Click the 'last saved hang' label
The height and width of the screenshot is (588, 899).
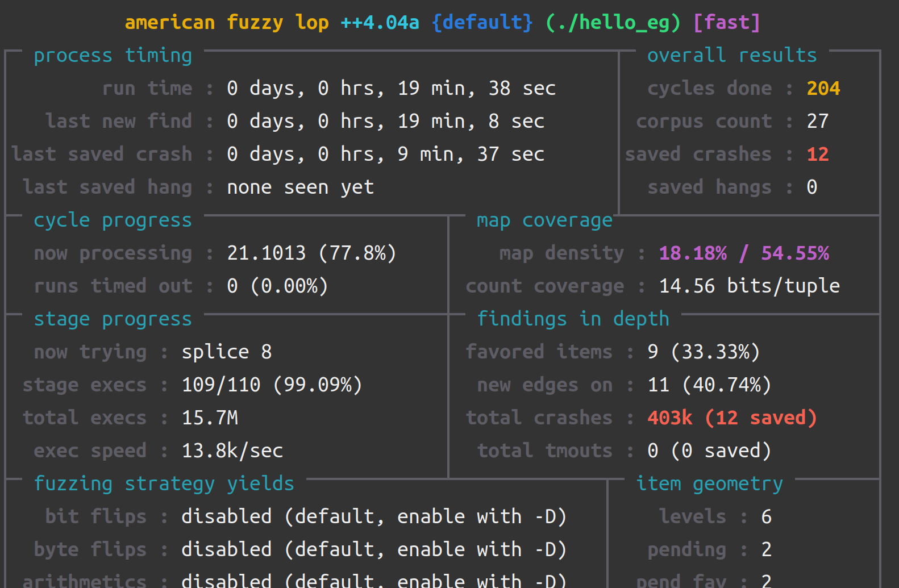click(x=107, y=187)
